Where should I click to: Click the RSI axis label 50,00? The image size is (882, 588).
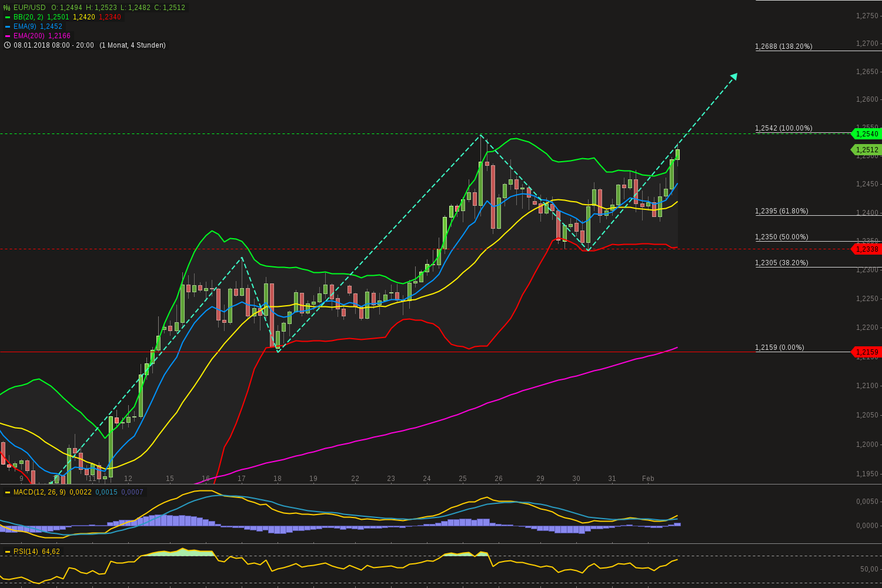869,569
